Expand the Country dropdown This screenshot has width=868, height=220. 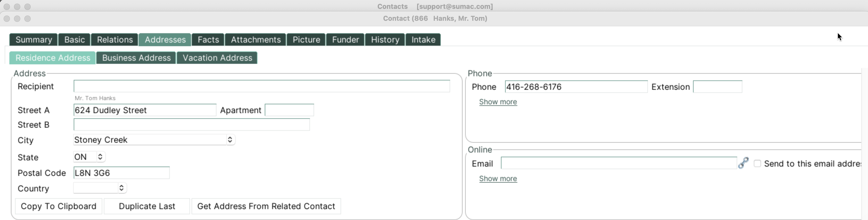coord(100,188)
